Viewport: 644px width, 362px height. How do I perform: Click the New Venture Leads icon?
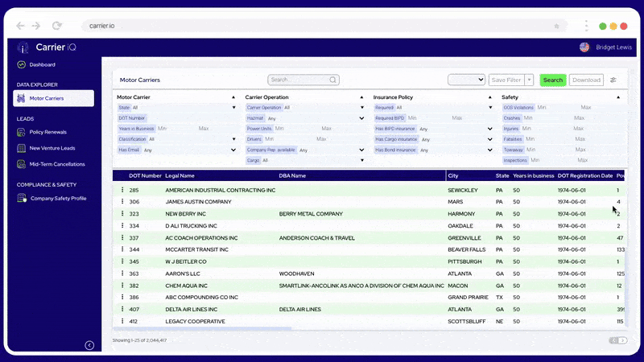[x=22, y=148]
